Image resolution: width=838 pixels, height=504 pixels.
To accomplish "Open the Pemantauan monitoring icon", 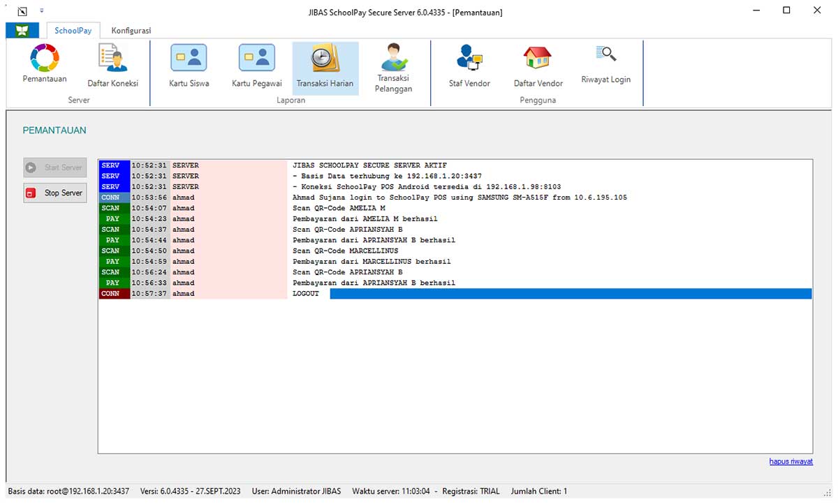I will click(45, 64).
